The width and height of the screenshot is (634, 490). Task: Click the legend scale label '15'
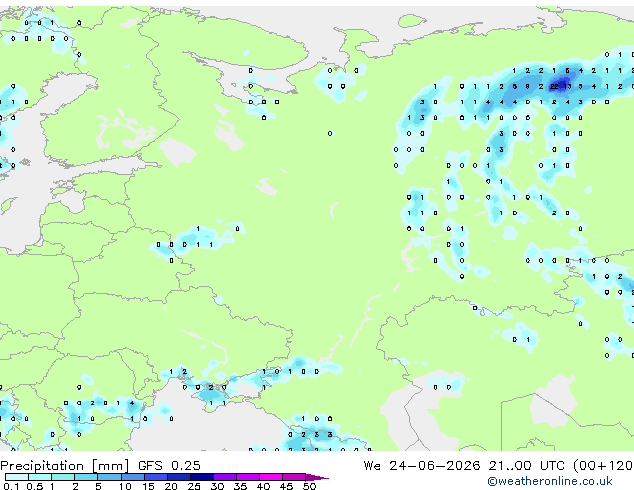click(148, 486)
